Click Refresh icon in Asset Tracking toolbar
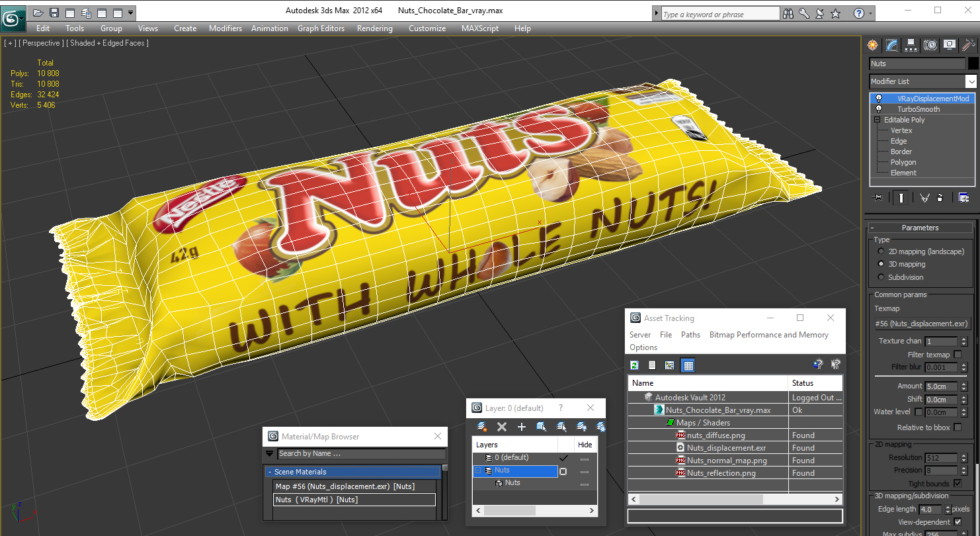Screen dimensions: 980x536 tap(635, 365)
